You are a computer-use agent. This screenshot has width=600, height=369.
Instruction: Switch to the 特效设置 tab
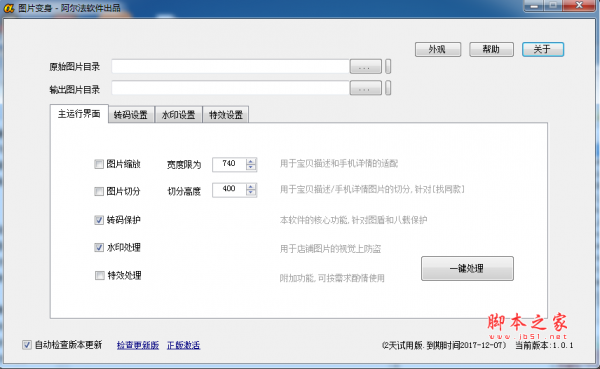226,115
